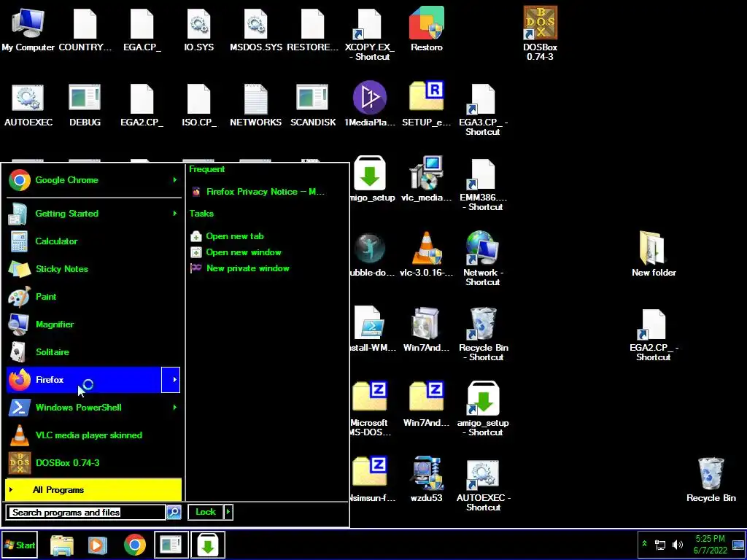Select the ISO.CP_ file icon
747x560 pixels.
198,105
